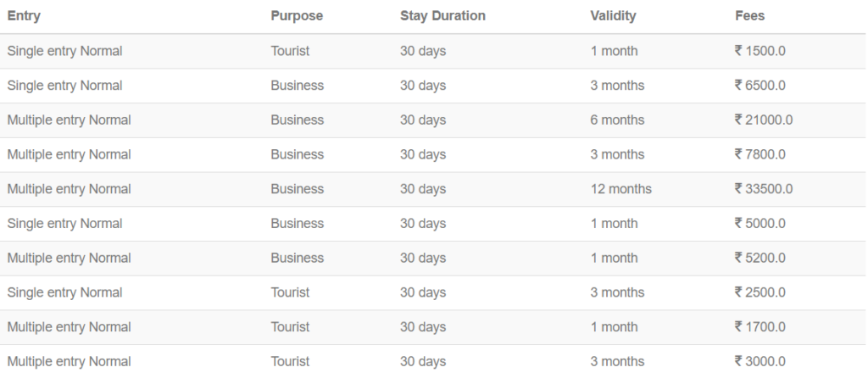Click the 12 months validity cell
868x384 pixels.
pyautogui.click(x=620, y=189)
